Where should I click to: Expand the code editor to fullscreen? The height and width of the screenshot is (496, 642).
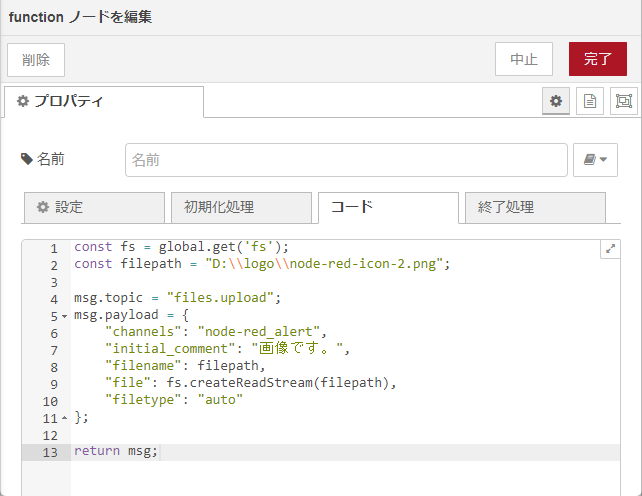click(x=610, y=249)
